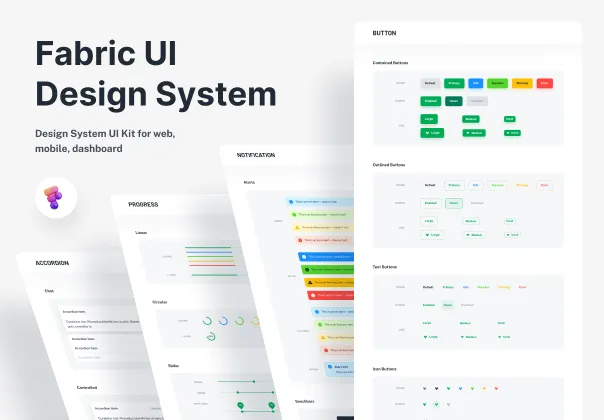Click the disabled light gray heart icon
The image size is (604, 420).
coord(448,404)
